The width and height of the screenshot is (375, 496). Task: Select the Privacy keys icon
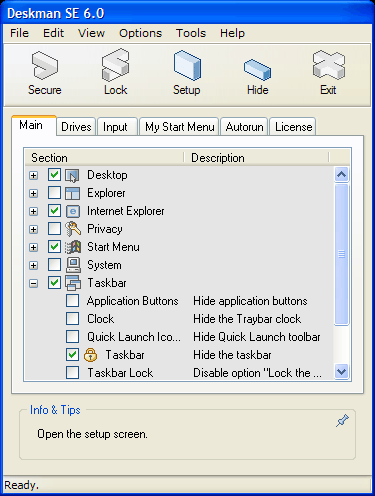pyautogui.click(x=73, y=229)
